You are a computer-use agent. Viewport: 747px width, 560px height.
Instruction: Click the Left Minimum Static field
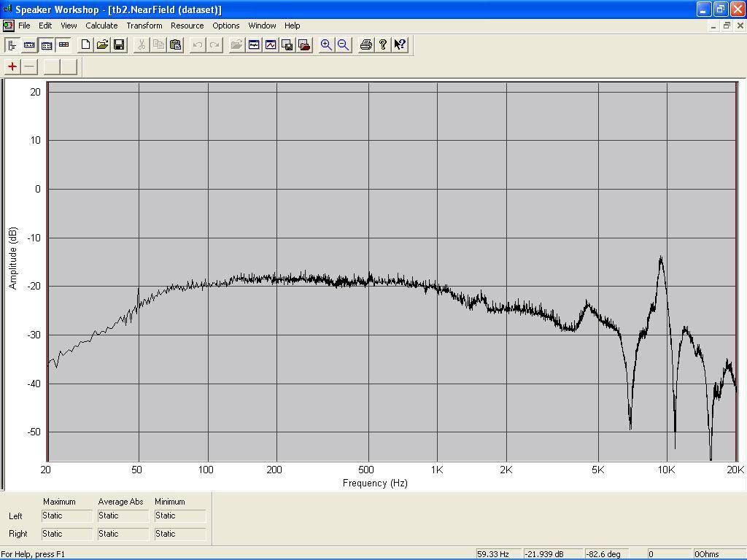(180, 516)
